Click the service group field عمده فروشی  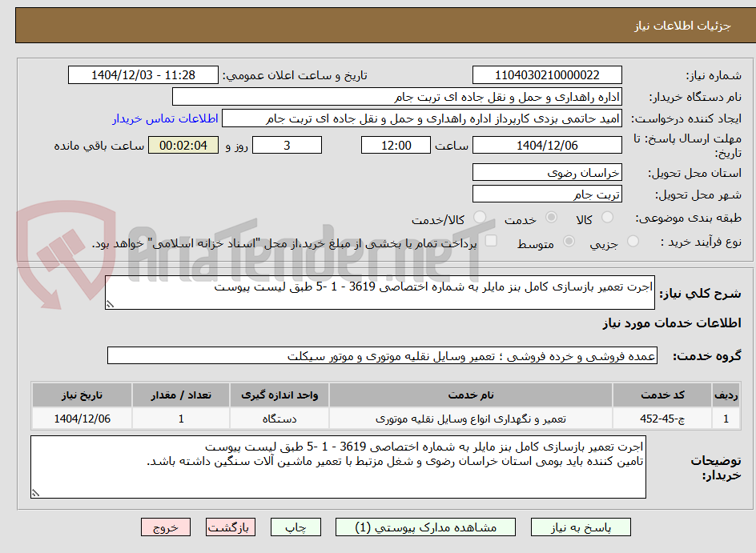382,355
